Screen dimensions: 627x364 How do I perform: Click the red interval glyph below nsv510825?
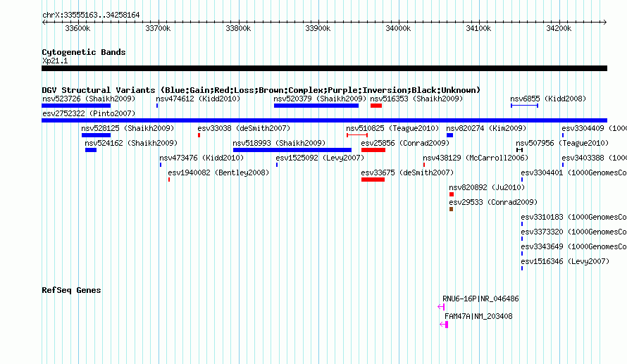point(357,135)
